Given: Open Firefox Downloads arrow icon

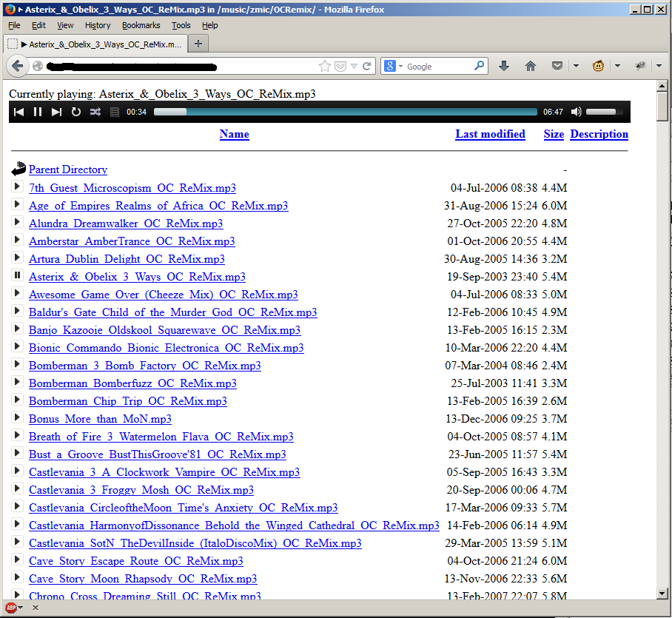Looking at the screenshot, I should pos(504,66).
